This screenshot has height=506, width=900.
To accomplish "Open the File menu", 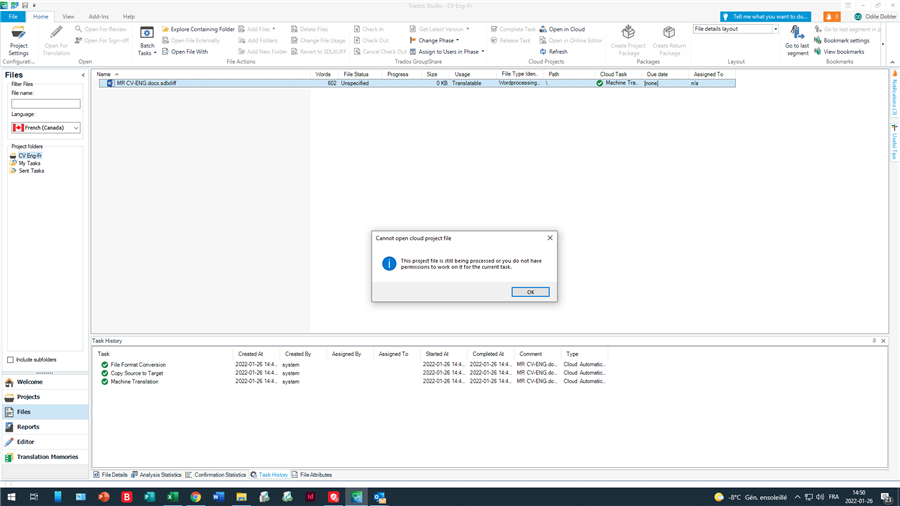I will [13, 17].
